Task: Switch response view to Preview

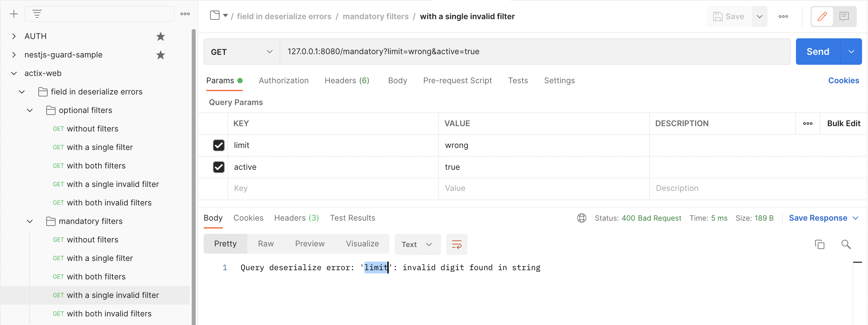Action: click(309, 244)
